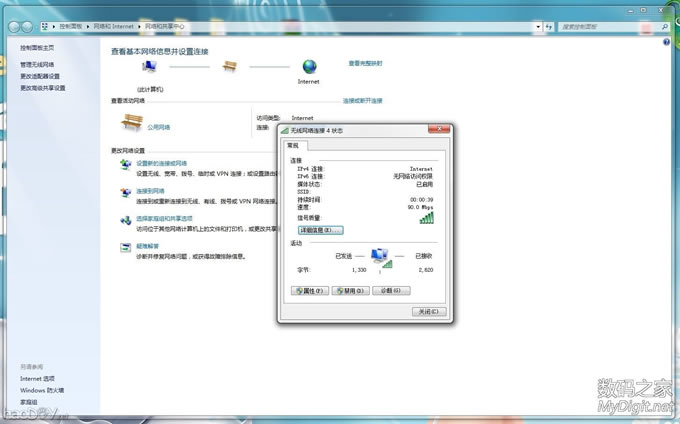Close dialog with the 关闭 button
This screenshot has width=680, height=424.
426,311
